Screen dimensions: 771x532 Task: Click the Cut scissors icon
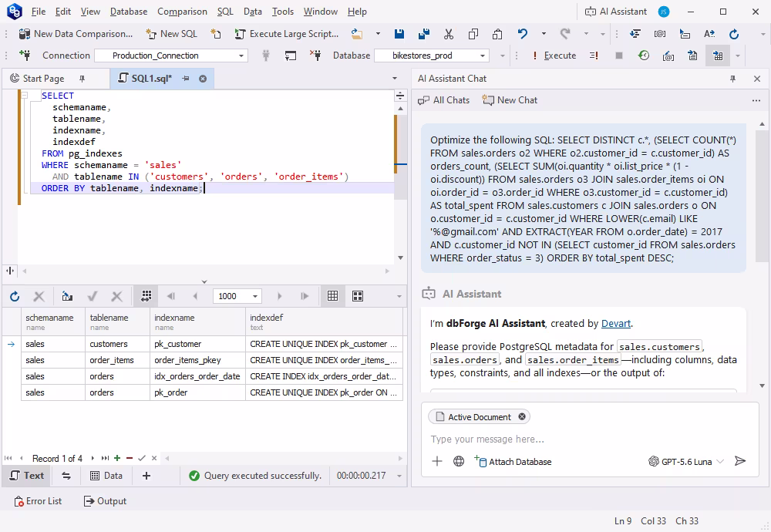[x=449, y=34]
